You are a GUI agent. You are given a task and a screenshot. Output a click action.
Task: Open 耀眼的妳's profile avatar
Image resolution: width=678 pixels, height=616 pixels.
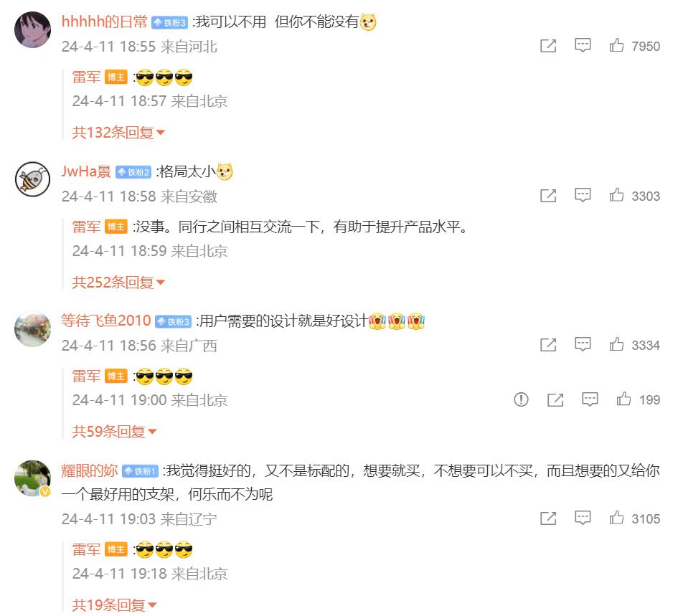click(x=32, y=478)
